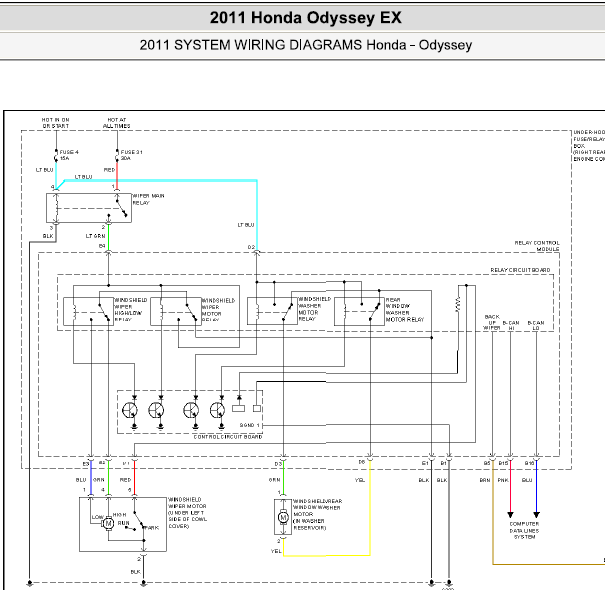Click the Fuse 31 20A fuse symbol

[117, 155]
